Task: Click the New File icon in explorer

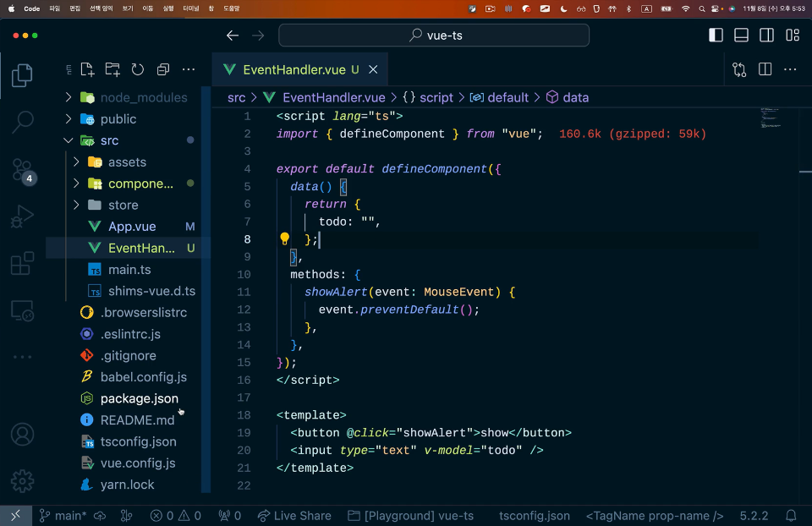Action: click(87, 69)
